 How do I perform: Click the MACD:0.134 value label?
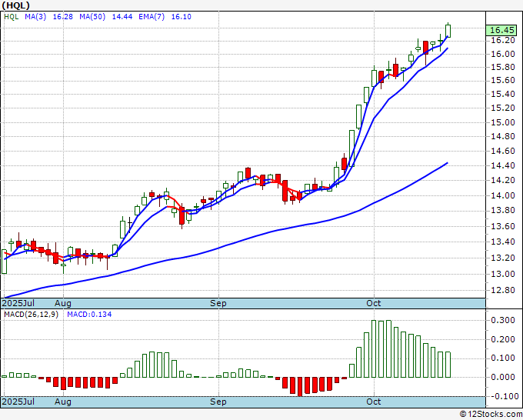pyautogui.click(x=89, y=315)
